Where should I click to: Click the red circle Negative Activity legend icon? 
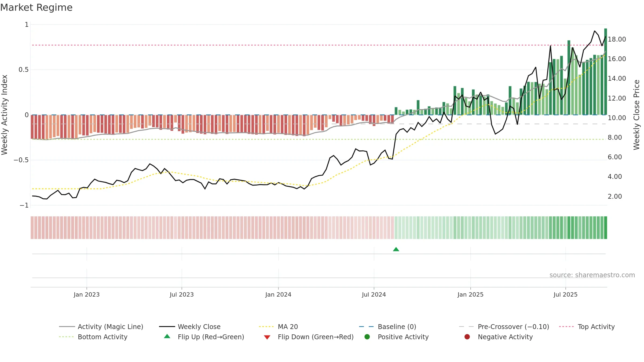pos(467,337)
